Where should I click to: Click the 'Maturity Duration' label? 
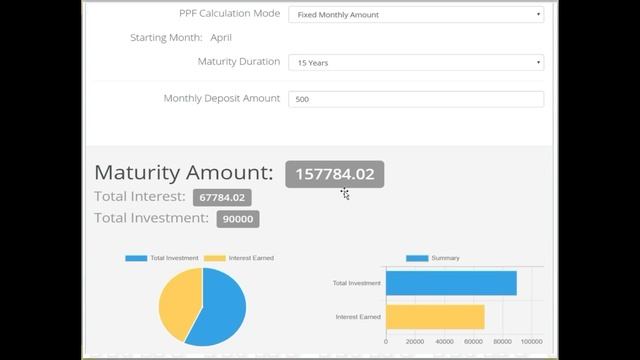[x=239, y=62]
